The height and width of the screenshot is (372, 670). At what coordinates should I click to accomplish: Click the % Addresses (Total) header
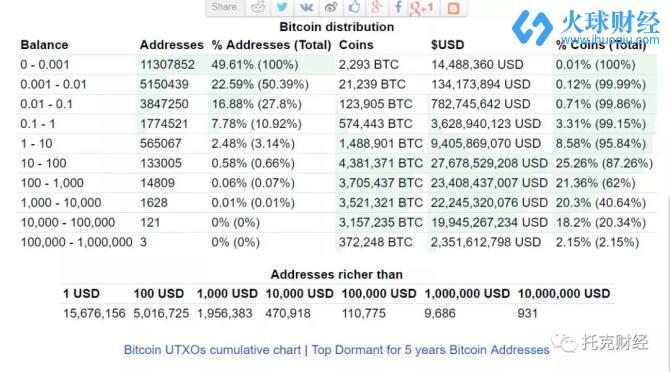pyautogui.click(x=271, y=45)
